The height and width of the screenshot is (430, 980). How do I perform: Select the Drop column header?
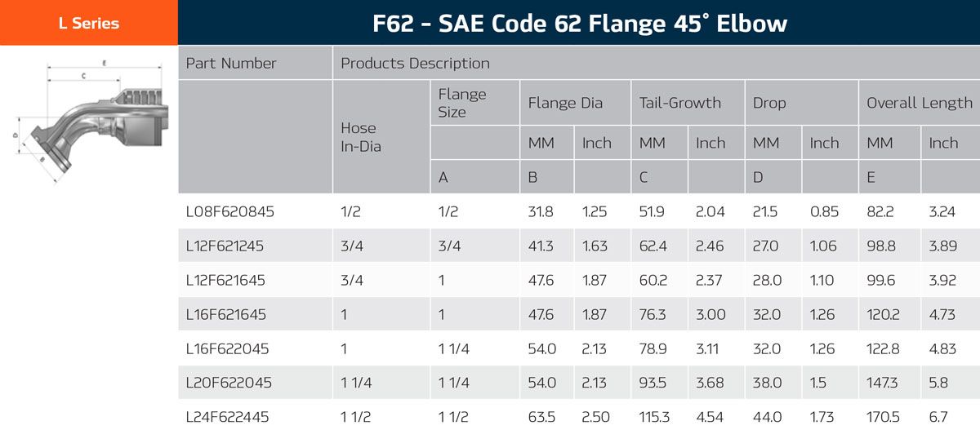[x=769, y=103]
